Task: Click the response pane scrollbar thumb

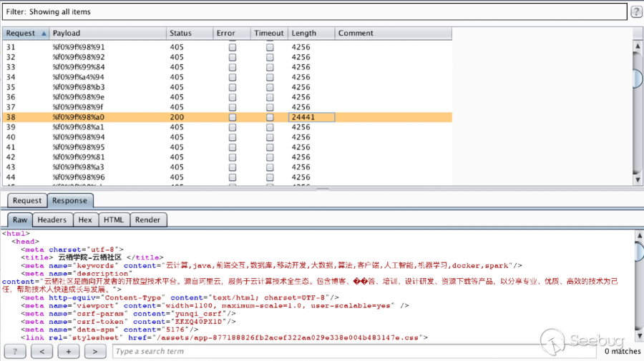Action: tap(640, 251)
